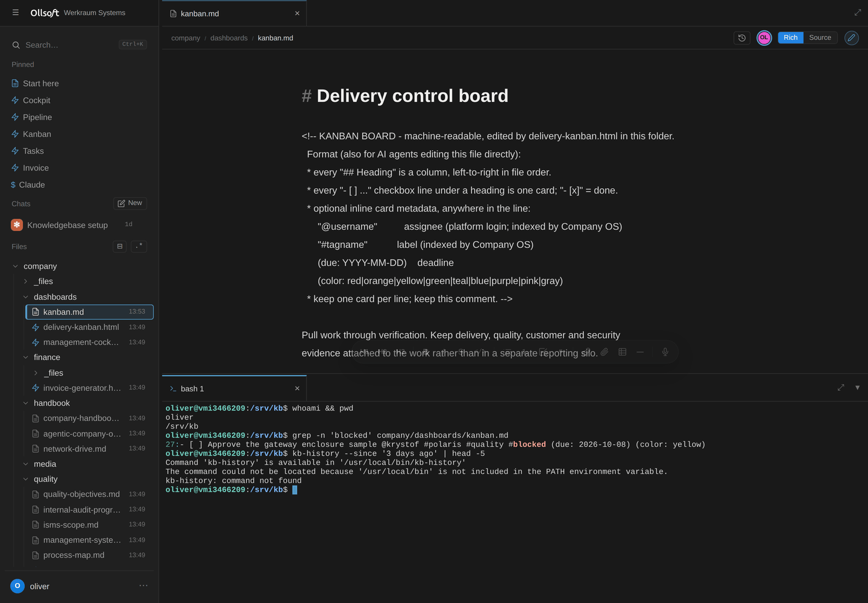Click kanban.md in breadcrumb
Screen dimensions: 868x603
[275, 38]
